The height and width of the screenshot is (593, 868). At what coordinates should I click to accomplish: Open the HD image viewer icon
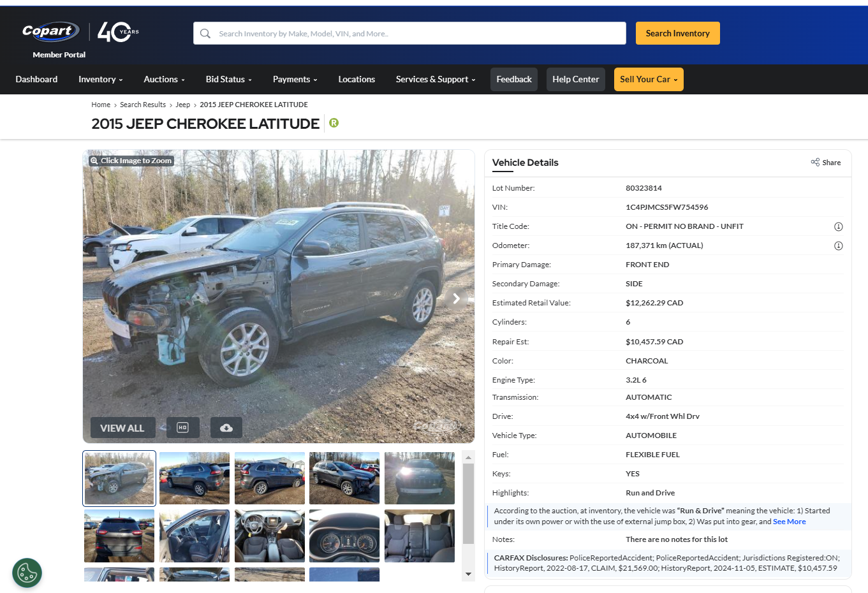tap(183, 428)
